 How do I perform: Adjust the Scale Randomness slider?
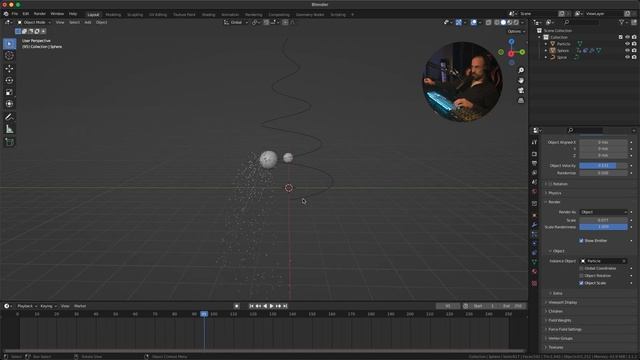point(603,227)
